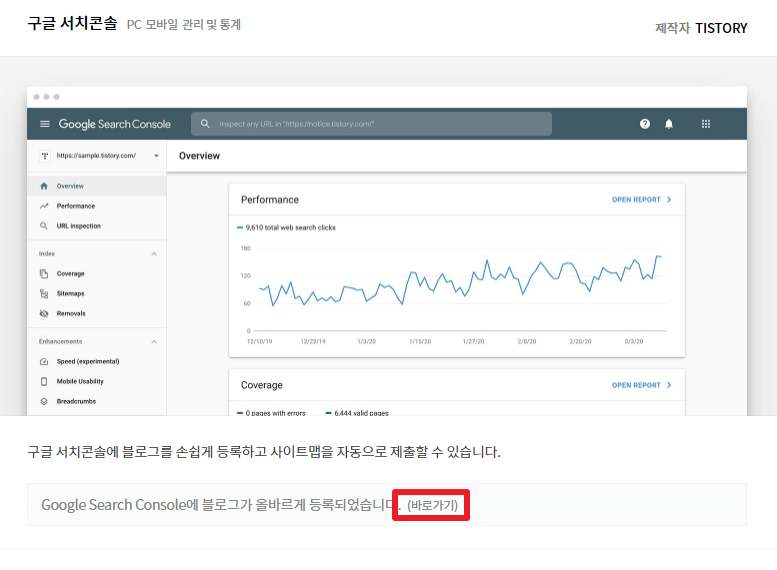Image resolution: width=777 pixels, height=570 pixels.
Task: Click the Breadcrumbs layers icon
Action: coord(44,401)
